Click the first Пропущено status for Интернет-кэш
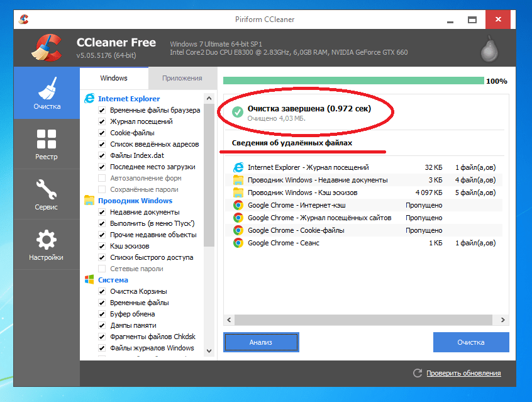Screen dimensions: 532x402 click(424, 205)
